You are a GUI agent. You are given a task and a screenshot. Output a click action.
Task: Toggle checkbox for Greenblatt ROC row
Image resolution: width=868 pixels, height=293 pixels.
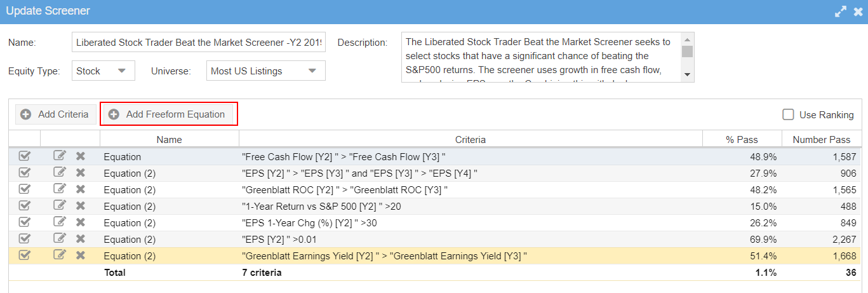(x=25, y=189)
